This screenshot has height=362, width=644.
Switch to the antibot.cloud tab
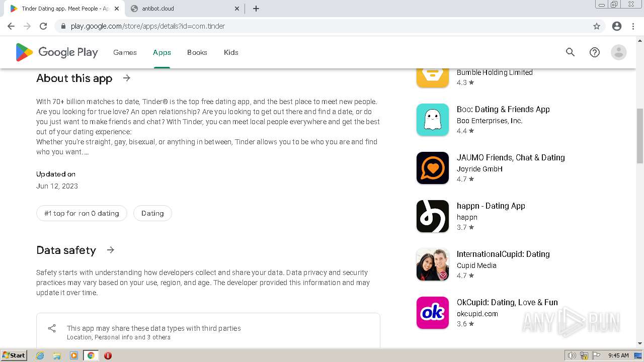[x=185, y=9]
